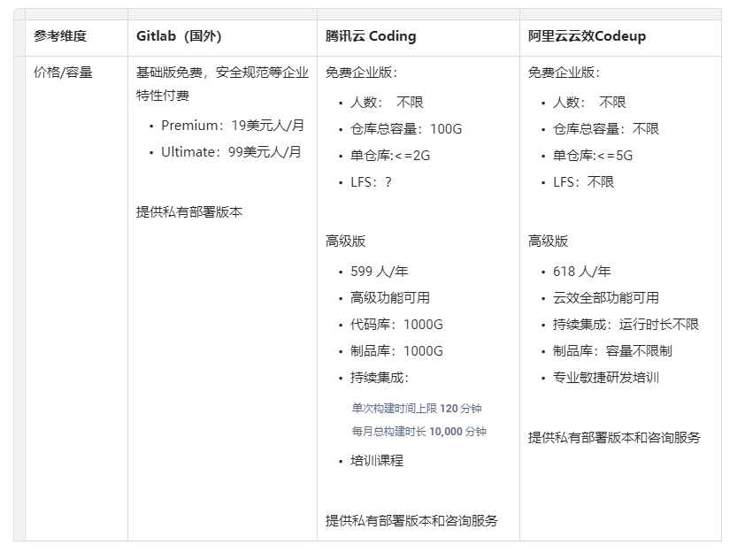This screenshot has height=560, width=745.
Task: Click '云效全部功能可用' bullet
Action: click(x=606, y=298)
